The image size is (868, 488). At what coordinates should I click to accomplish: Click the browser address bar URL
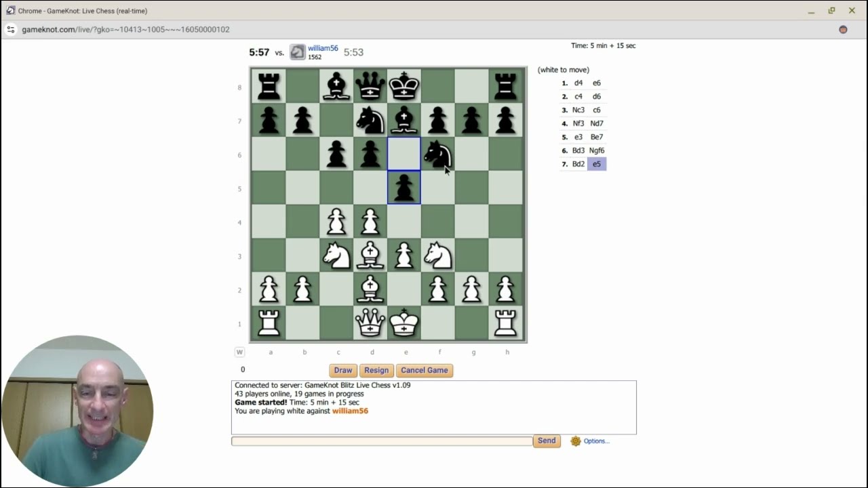pos(125,30)
